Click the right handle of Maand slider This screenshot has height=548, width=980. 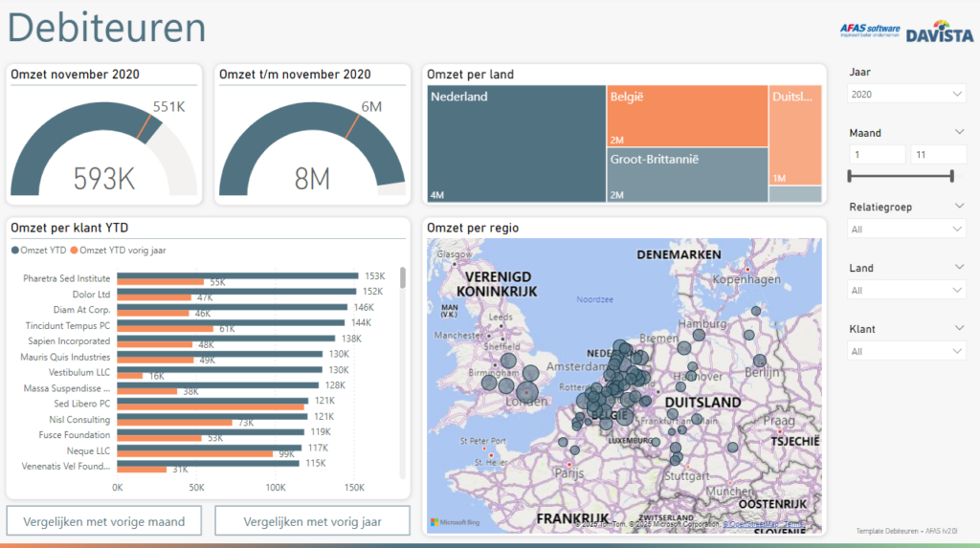point(952,176)
